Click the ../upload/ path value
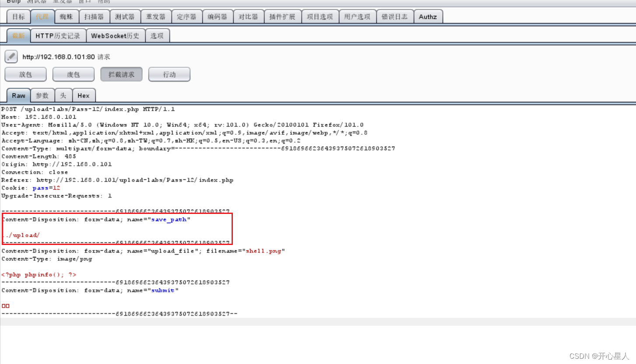This screenshot has width=636, height=364. 21,235
